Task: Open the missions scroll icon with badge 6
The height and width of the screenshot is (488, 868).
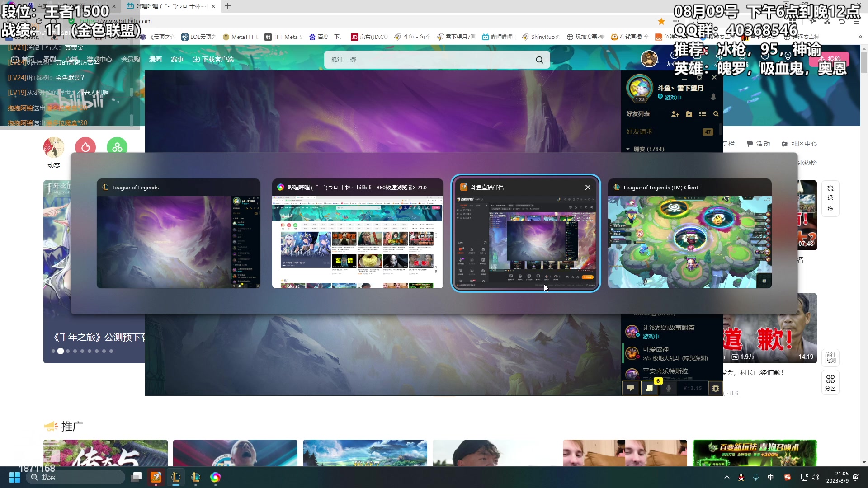Action: [650, 388]
